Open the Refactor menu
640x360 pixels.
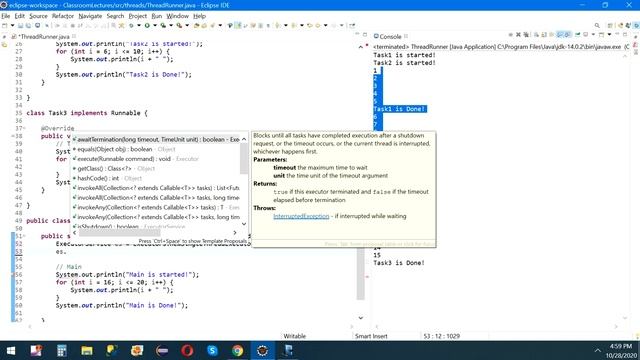click(63, 16)
